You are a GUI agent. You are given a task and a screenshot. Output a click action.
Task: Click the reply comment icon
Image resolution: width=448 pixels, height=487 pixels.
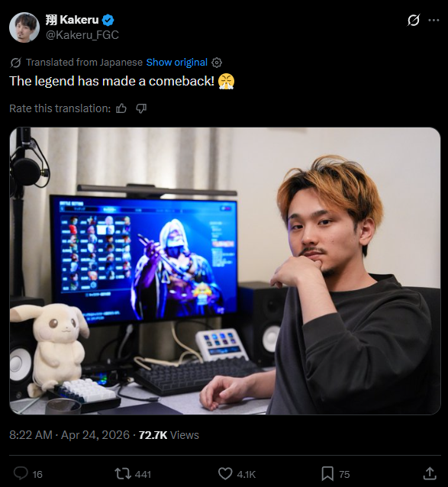[21, 474]
